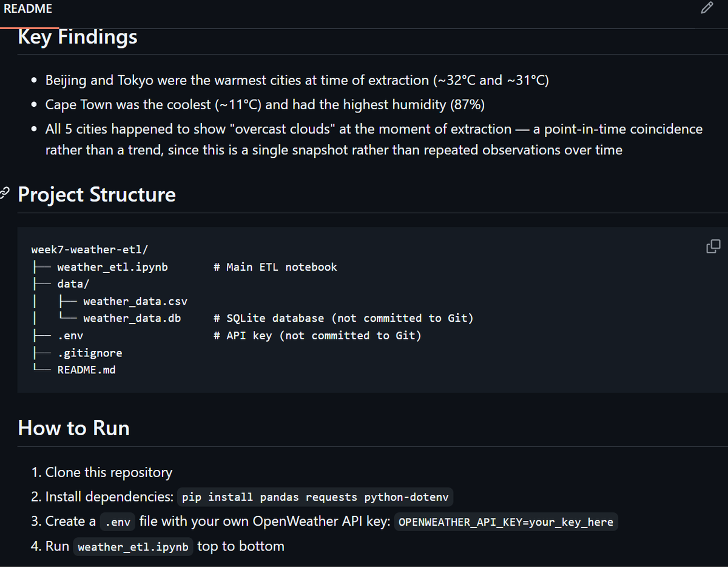Click weather_etl.ipynb inline code in step 4
Image resolution: width=728 pixels, height=567 pixels.
[134, 547]
